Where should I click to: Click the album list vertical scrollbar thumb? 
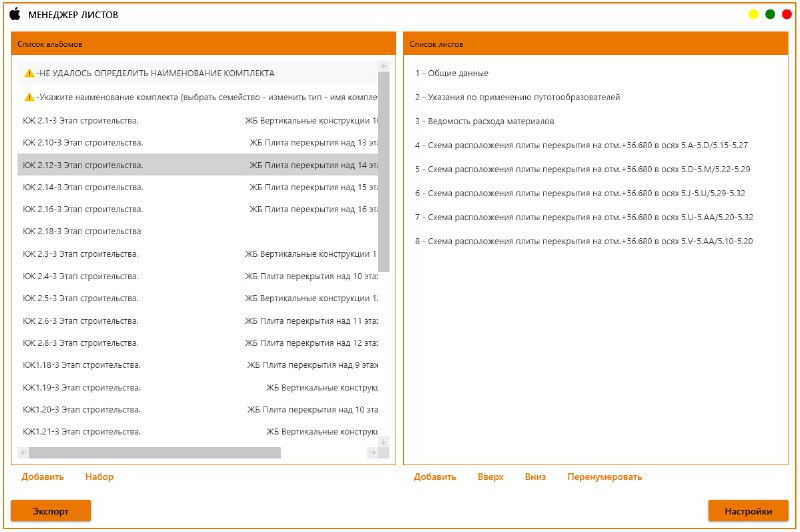384,172
